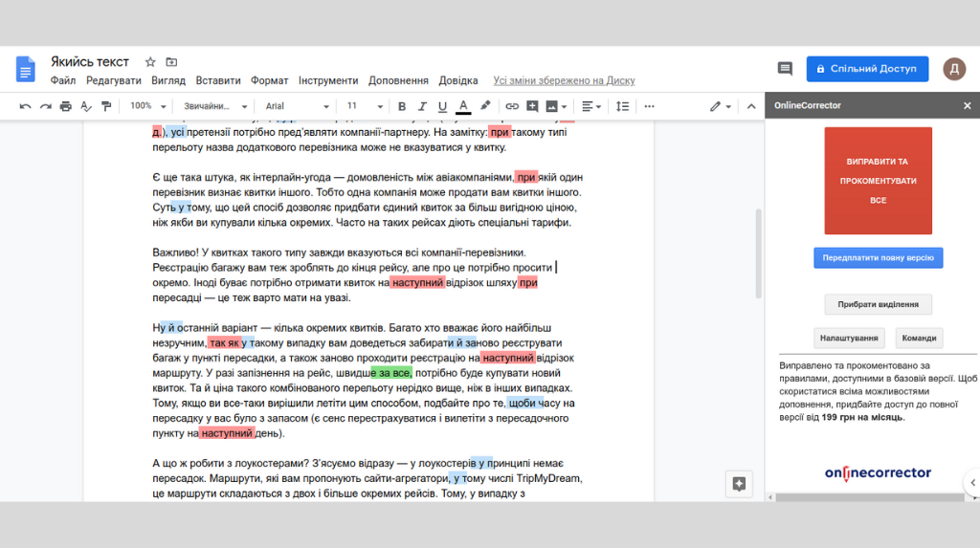The height and width of the screenshot is (548, 980).
Task: Collapse side panel with the arrow chevron
Action: pyautogui.click(x=972, y=482)
